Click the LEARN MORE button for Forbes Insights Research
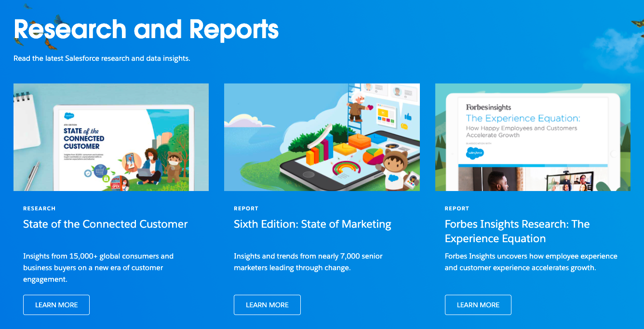Screen dimensions: 644x329 pyautogui.click(x=478, y=304)
